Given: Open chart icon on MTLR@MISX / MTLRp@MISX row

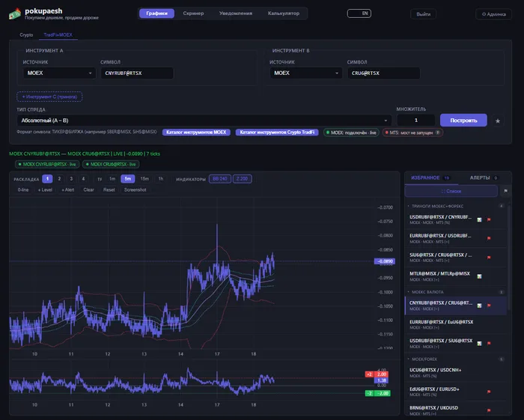Looking at the screenshot, I should (479, 276).
